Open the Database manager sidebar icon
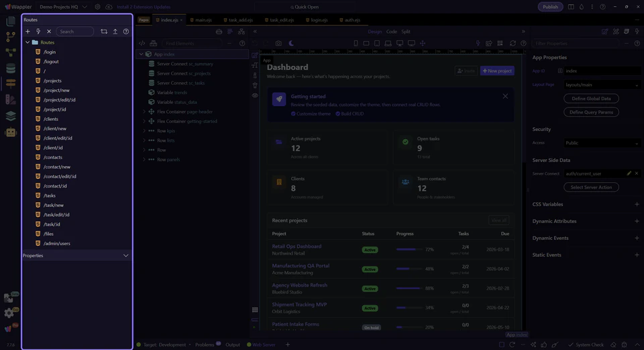 pos(11,68)
